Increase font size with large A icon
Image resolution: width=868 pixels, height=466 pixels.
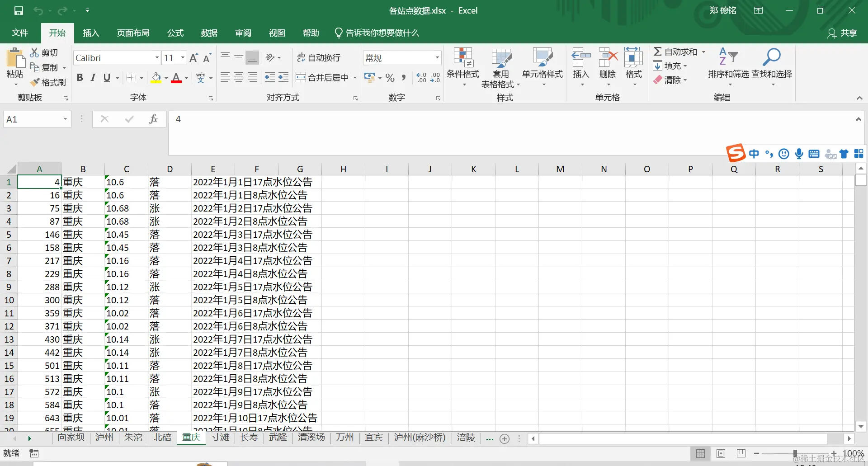[x=193, y=58]
